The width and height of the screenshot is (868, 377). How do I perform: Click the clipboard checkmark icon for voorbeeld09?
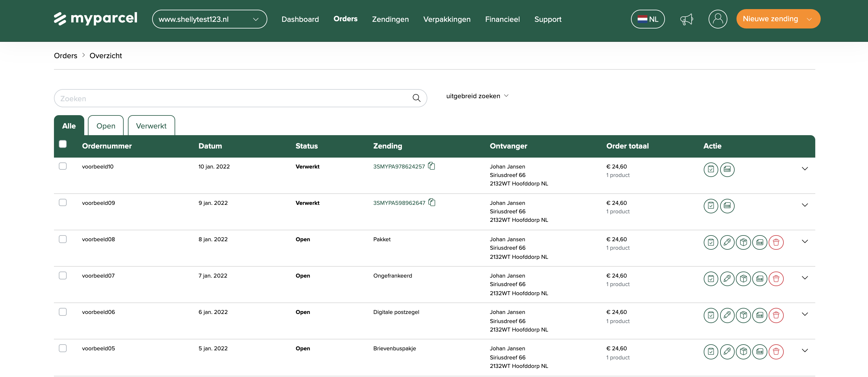pyautogui.click(x=711, y=206)
